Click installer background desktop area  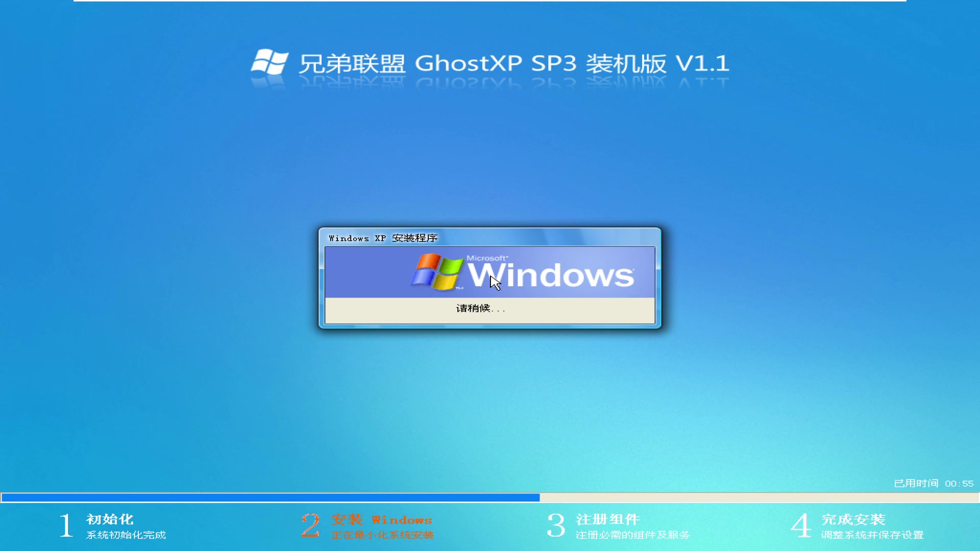tap(135, 269)
